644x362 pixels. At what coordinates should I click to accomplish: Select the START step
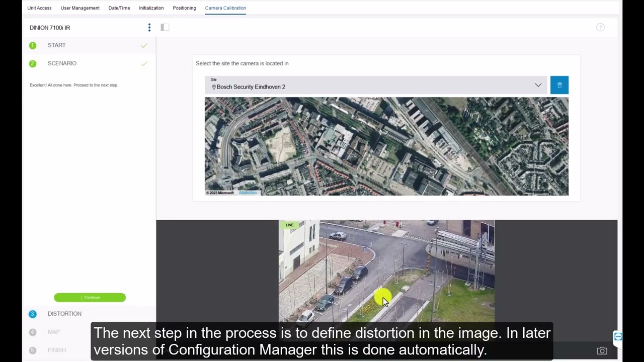pyautogui.click(x=57, y=45)
